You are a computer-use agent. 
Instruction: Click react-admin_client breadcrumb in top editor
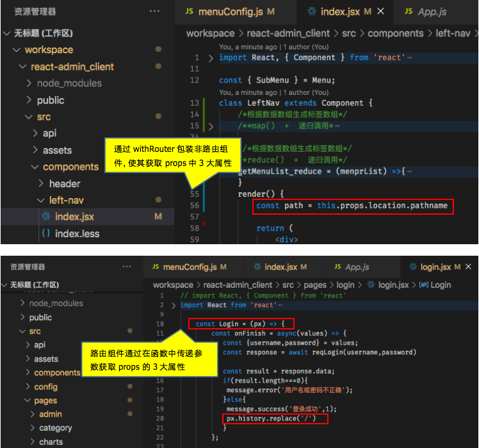coord(288,33)
